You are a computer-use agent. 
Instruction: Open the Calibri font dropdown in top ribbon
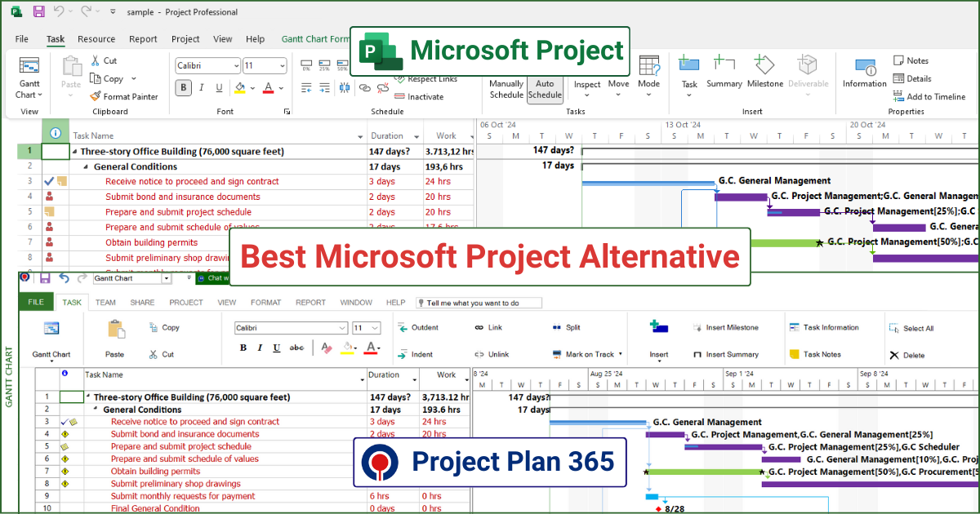[x=236, y=66]
